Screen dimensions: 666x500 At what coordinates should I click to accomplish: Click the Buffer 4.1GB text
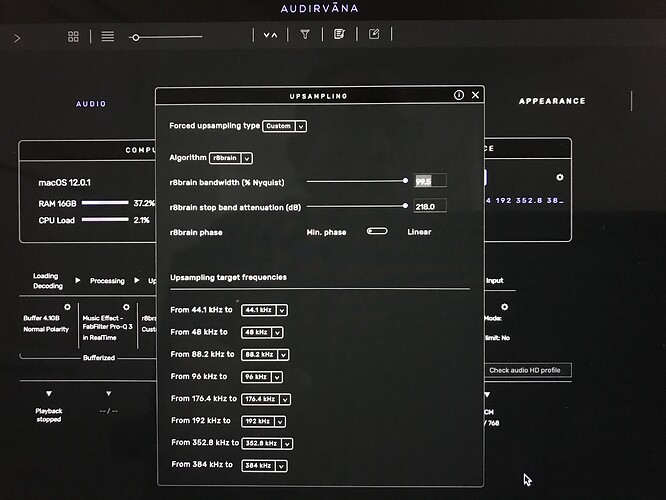pyautogui.click(x=42, y=318)
